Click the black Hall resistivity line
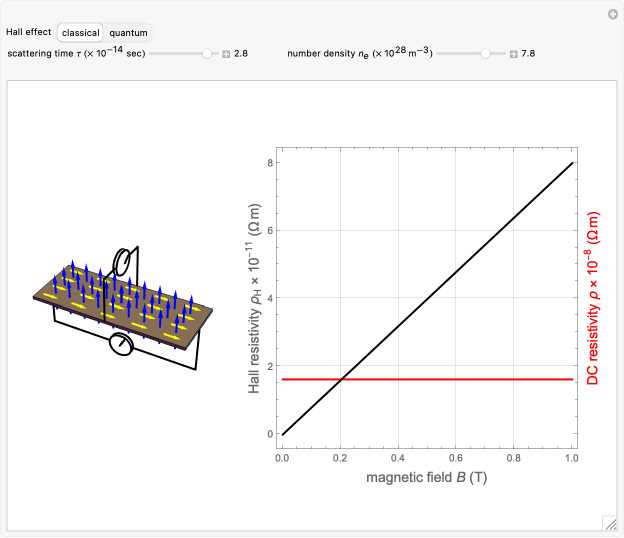 point(428,298)
